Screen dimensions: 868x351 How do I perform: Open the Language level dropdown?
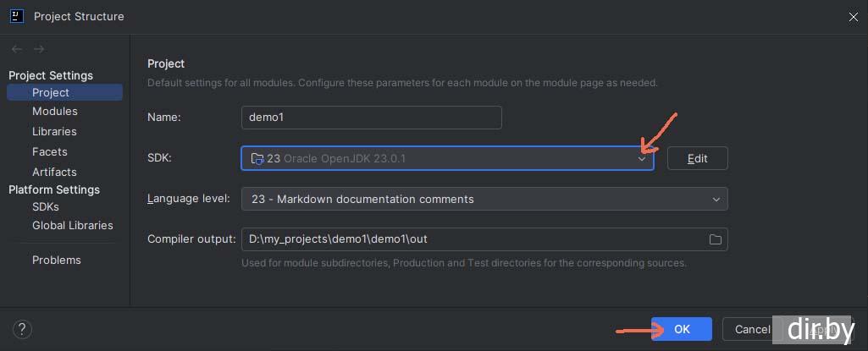tap(716, 200)
